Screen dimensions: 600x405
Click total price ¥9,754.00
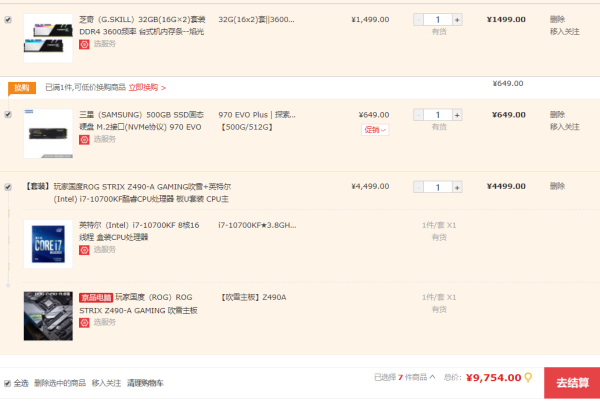tap(494, 378)
